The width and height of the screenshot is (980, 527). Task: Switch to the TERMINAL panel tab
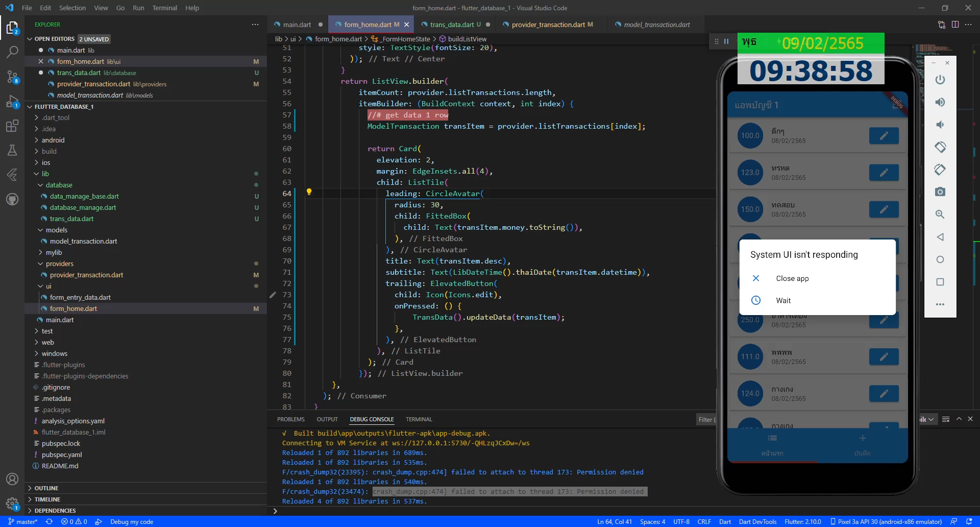click(419, 419)
